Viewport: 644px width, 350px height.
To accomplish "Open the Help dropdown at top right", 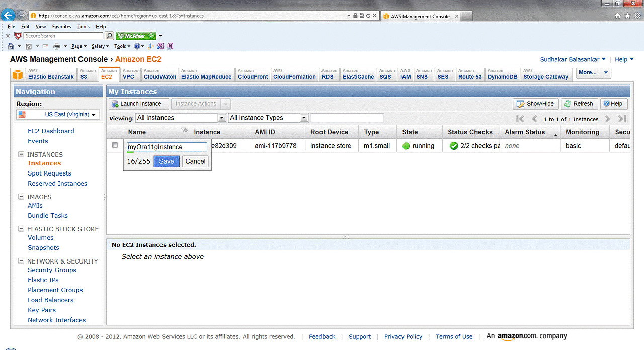I will point(624,59).
